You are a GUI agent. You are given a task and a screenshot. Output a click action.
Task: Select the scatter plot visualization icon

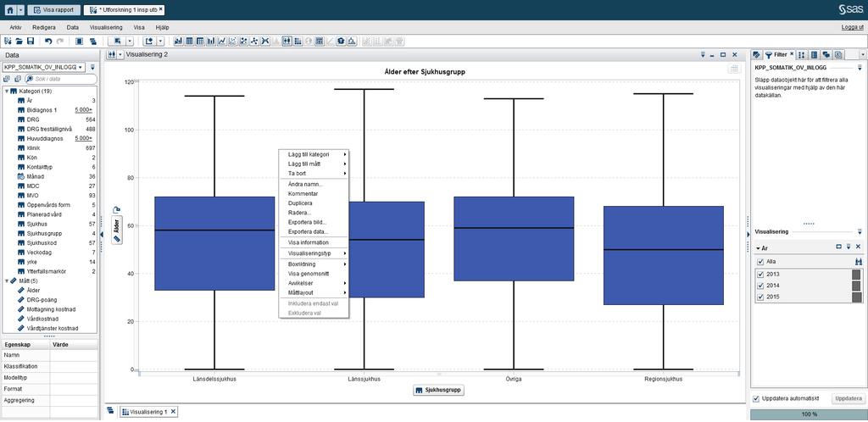[232, 41]
